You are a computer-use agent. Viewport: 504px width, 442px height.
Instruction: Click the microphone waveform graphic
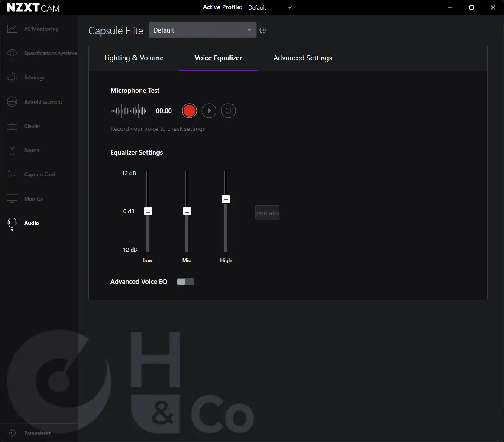pyautogui.click(x=129, y=110)
